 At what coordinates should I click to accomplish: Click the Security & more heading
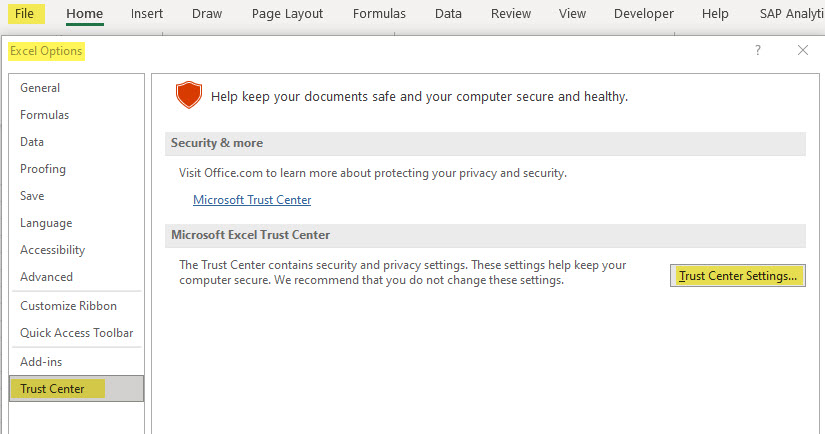tap(217, 143)
